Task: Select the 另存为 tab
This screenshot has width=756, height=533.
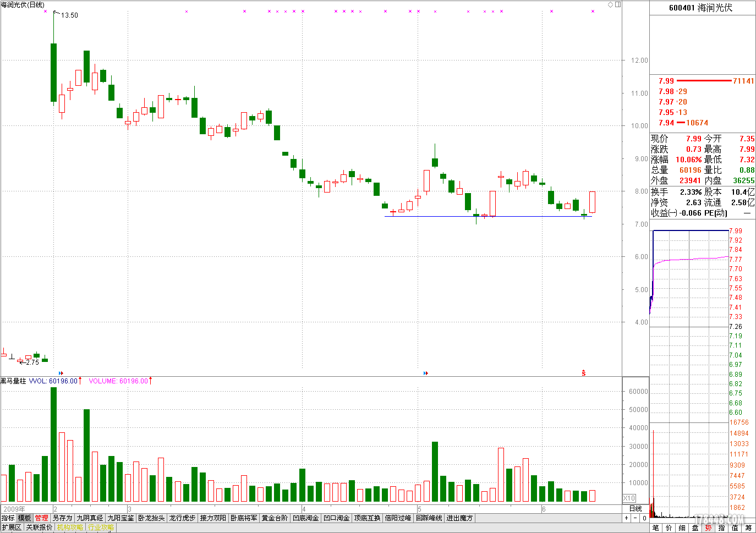Action: 62,518
